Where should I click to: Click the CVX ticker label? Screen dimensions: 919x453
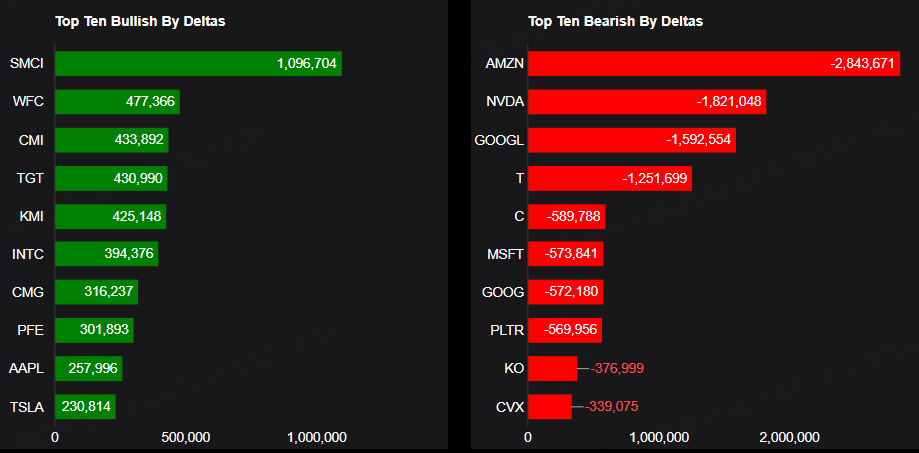tap(511, 406)
